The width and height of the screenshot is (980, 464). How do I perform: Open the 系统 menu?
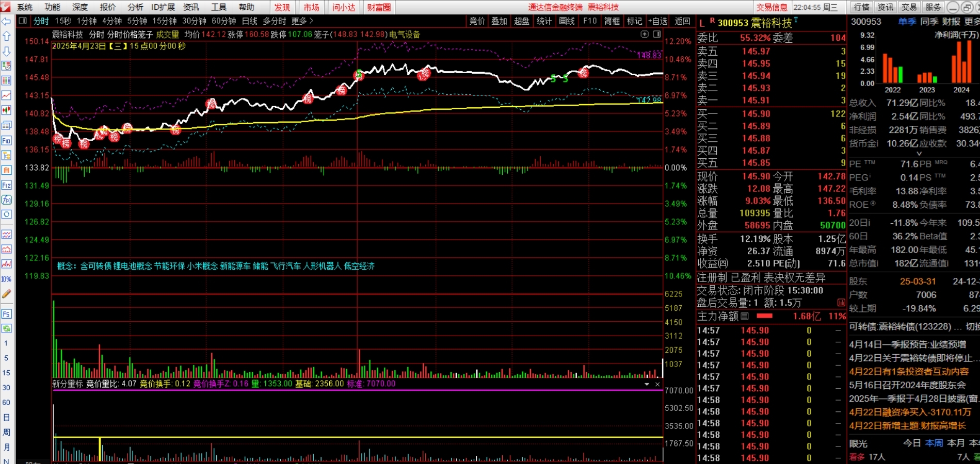coord(25,7)
